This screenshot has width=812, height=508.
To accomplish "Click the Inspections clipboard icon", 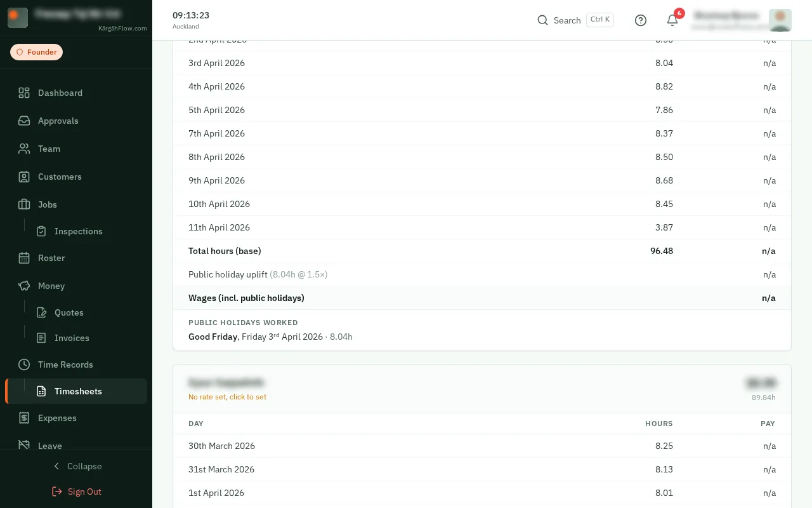I will [x=41, y=231].
